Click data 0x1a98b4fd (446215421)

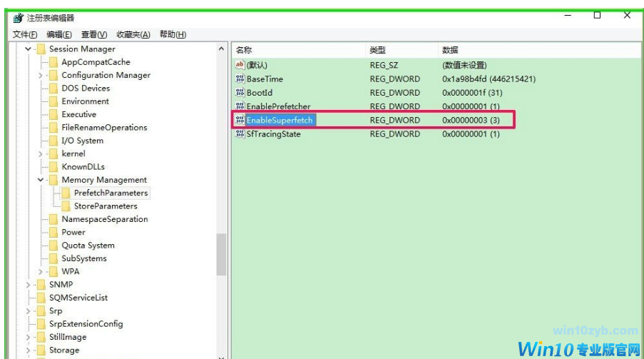[x=489, y=79]
